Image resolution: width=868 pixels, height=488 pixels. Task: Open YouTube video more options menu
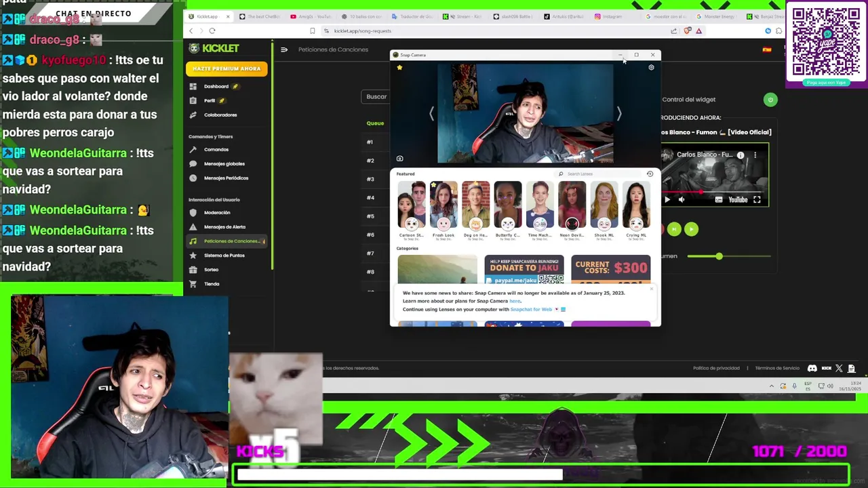pyautogui.click(x=755, y=155)
